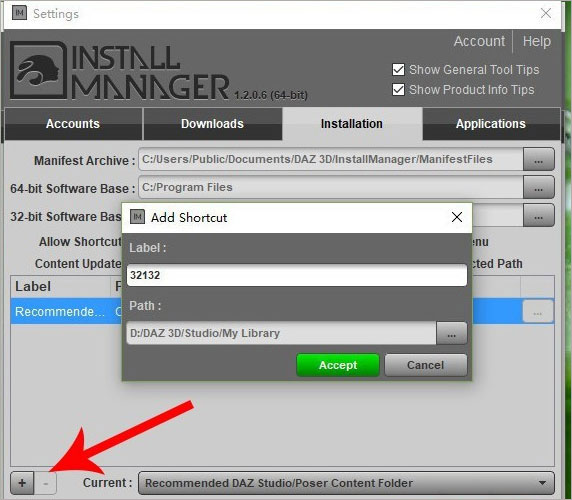Toggle Show General Tool Tips checkbox
The width and height of the screenshot is (572, 500).
(398, 69)
